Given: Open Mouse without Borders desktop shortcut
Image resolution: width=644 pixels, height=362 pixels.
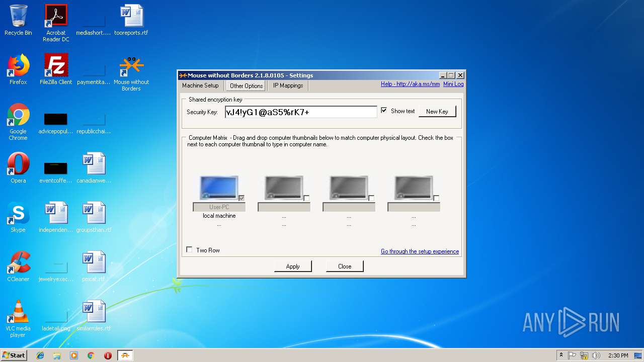Looking at the screenshot, I should (131, 73).
